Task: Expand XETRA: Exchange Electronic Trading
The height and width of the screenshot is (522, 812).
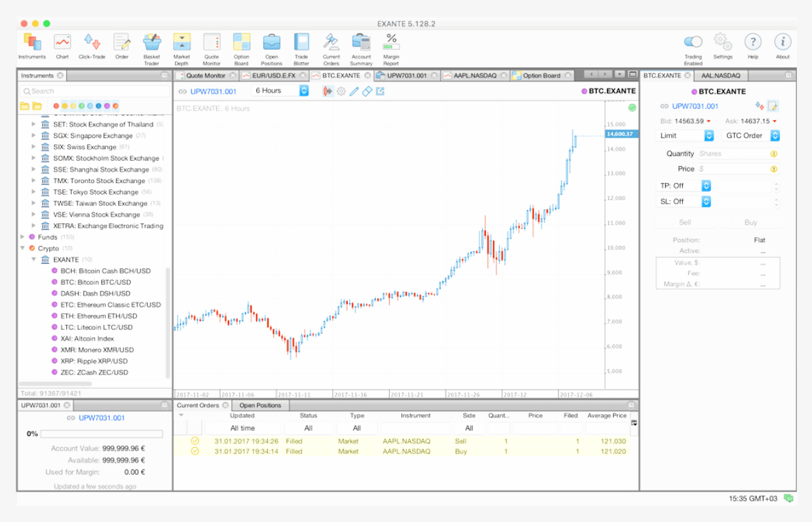Action: point(33,225)
